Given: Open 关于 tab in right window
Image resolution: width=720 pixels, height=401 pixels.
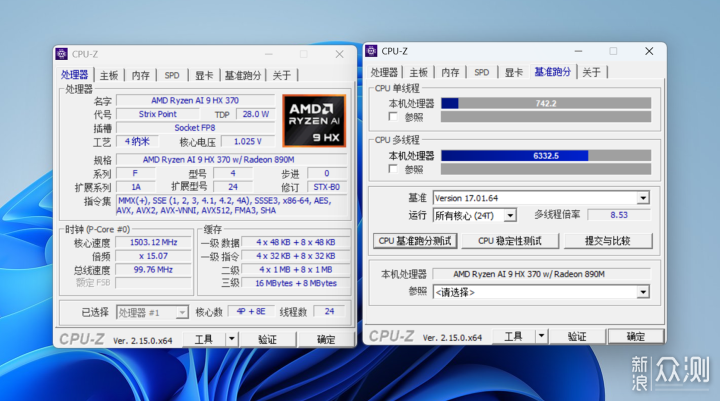Looking at the screenshot, I should coord(591,72).
